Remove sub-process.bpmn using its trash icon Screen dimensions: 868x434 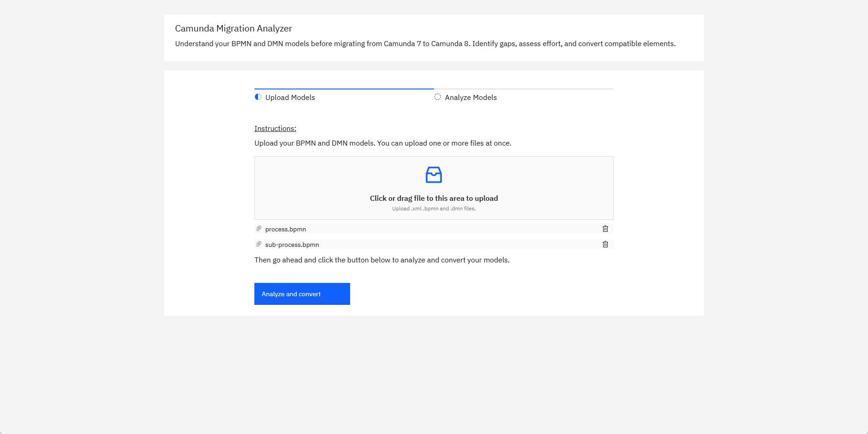pos(605,244)
